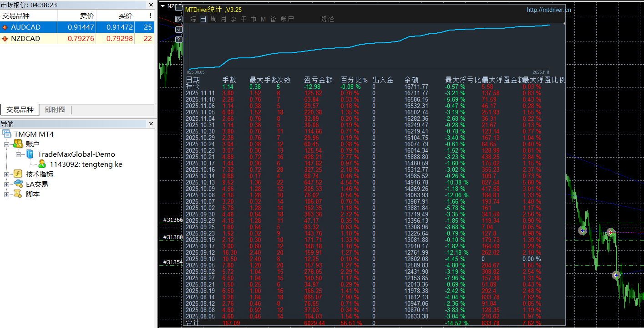The width and height of the screenshot is (644, 328).
Task: Click the 余额 column header
Action: click(x=411, y=80)
